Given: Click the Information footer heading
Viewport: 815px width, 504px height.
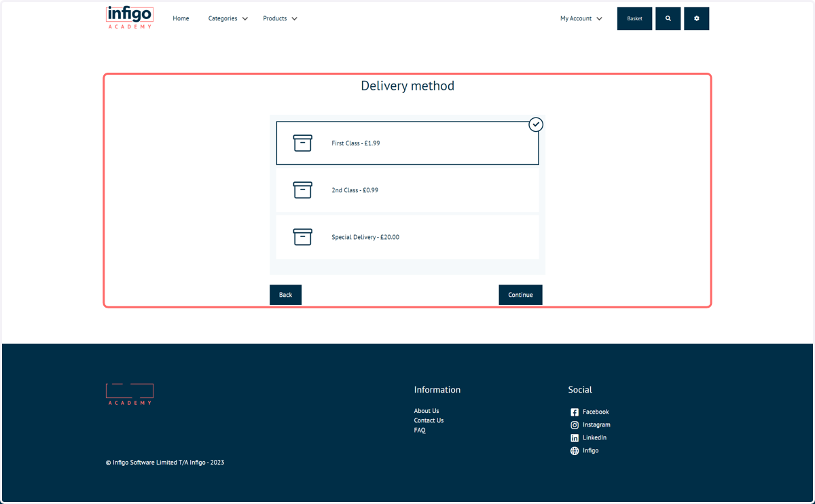Looking at the screenshot, I should pyautogui.click(x=437, y=390).
